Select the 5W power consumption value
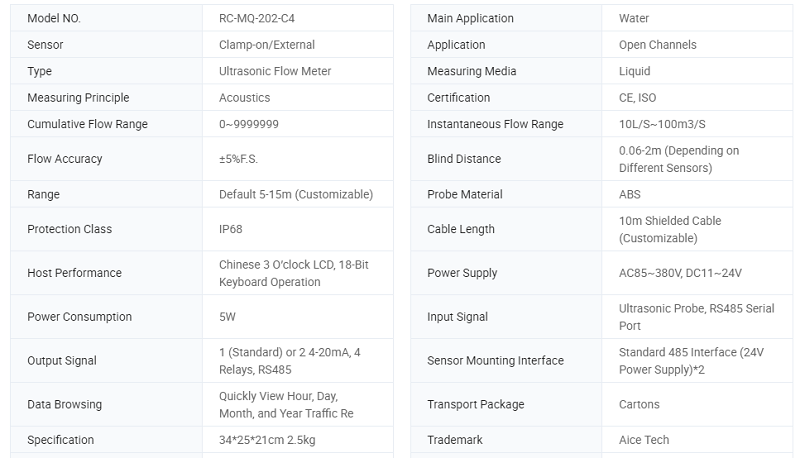 coord(229,317)
